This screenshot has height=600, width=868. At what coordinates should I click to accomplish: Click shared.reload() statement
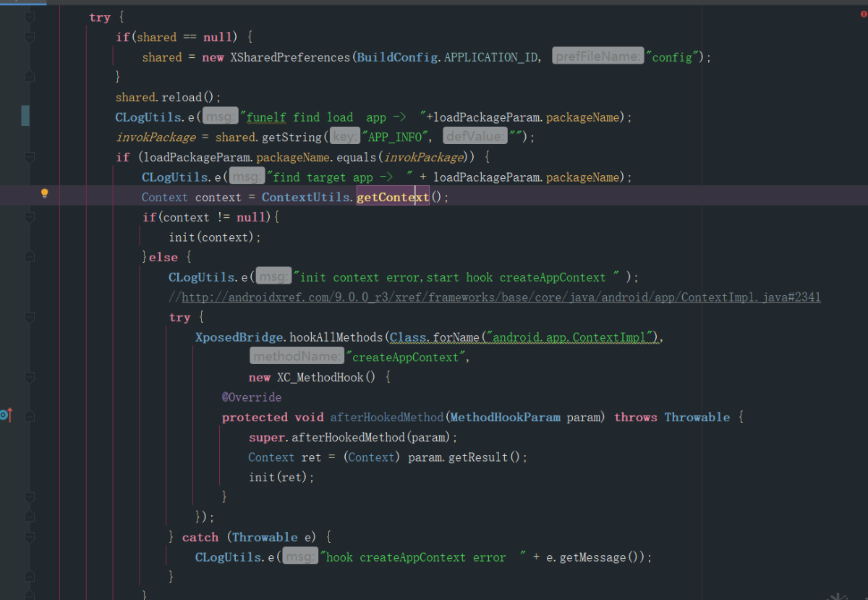168,97
